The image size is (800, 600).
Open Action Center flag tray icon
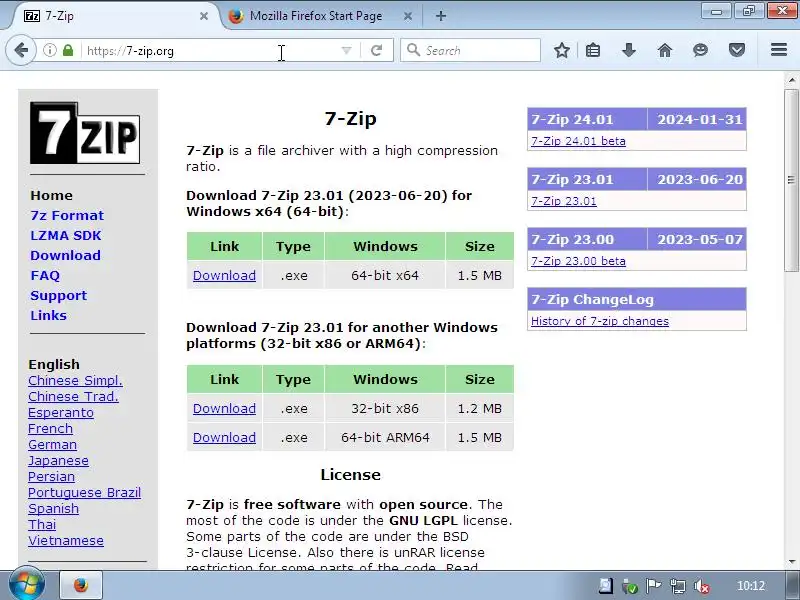(x=654, y=586)
